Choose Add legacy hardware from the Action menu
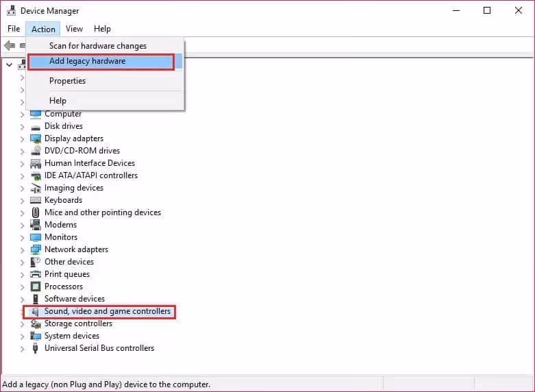This screenshot has width=535, height=392. (87, 61)
